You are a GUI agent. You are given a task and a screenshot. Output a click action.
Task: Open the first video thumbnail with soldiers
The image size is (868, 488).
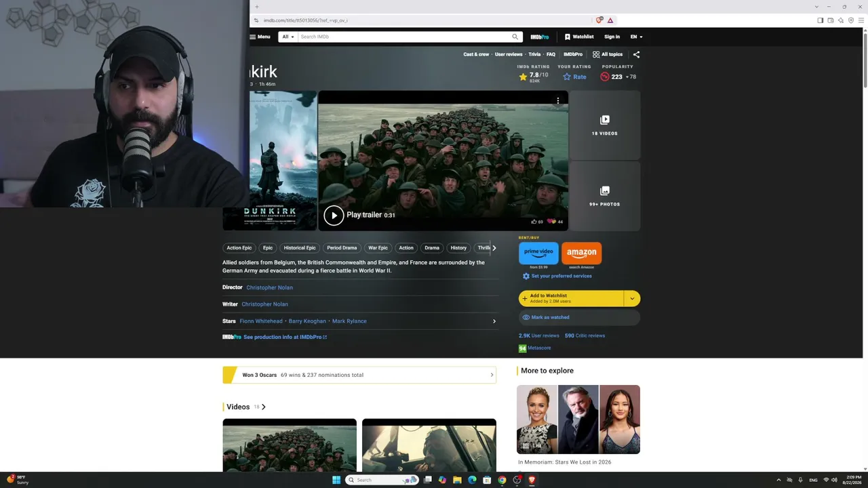(290, 445)
